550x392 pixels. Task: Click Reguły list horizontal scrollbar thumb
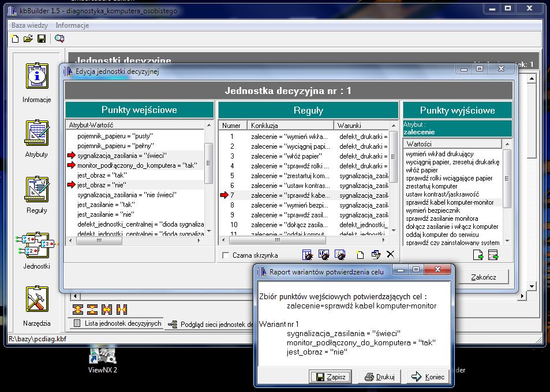click(x=278, y=240)
